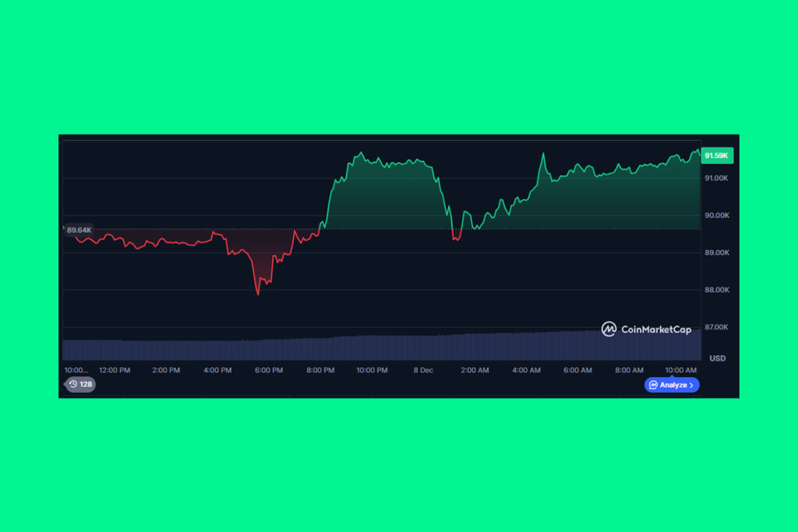The width and height of the screenshot is (798, 532).
Task: Click the chat bubble icon inside Analyze button
Action: click(654, 385)
